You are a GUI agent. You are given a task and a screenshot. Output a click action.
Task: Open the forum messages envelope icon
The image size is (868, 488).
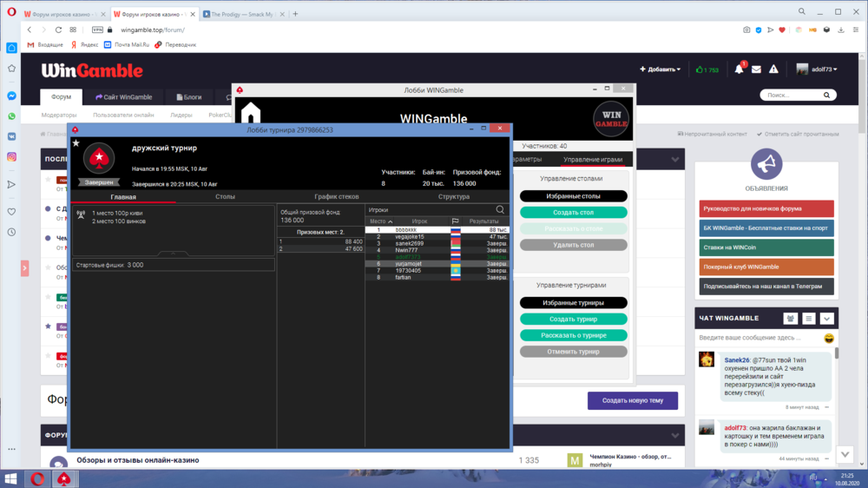756,69
